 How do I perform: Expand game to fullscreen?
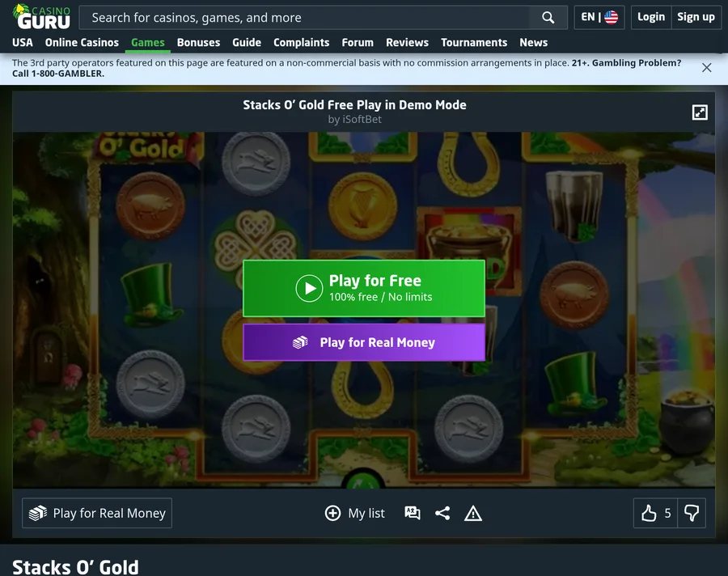coord(700,112)
